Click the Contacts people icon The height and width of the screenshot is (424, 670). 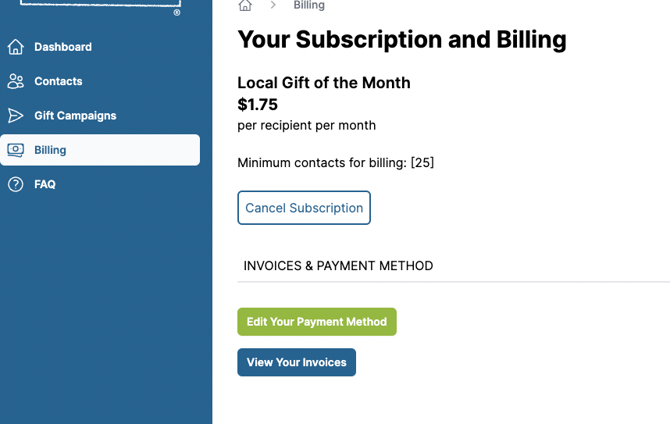coord(16,81)
